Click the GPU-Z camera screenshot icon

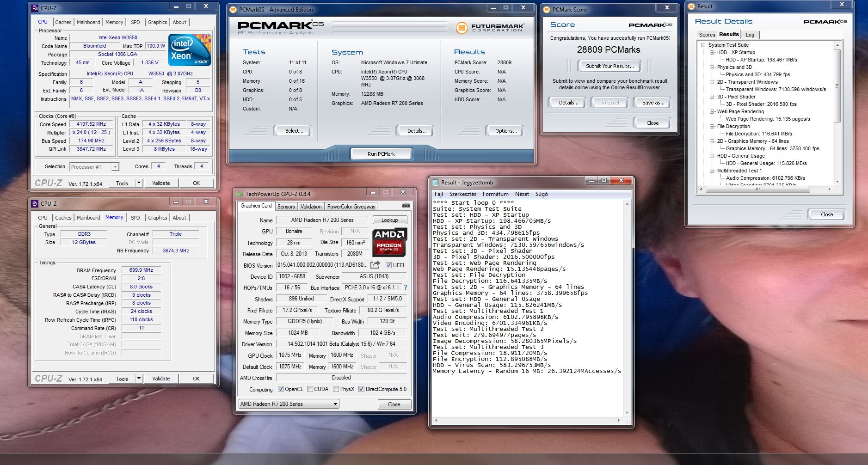406,206
